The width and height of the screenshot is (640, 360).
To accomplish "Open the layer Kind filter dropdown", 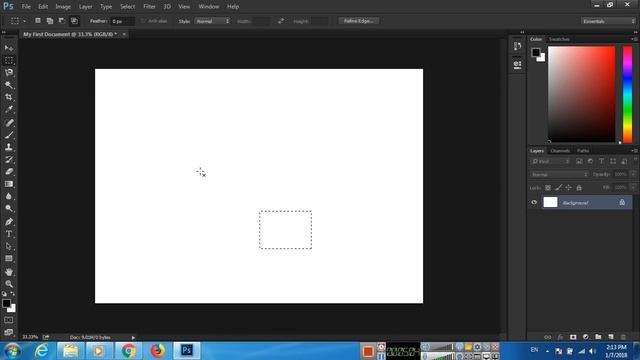I will click(x=551, y=162).
